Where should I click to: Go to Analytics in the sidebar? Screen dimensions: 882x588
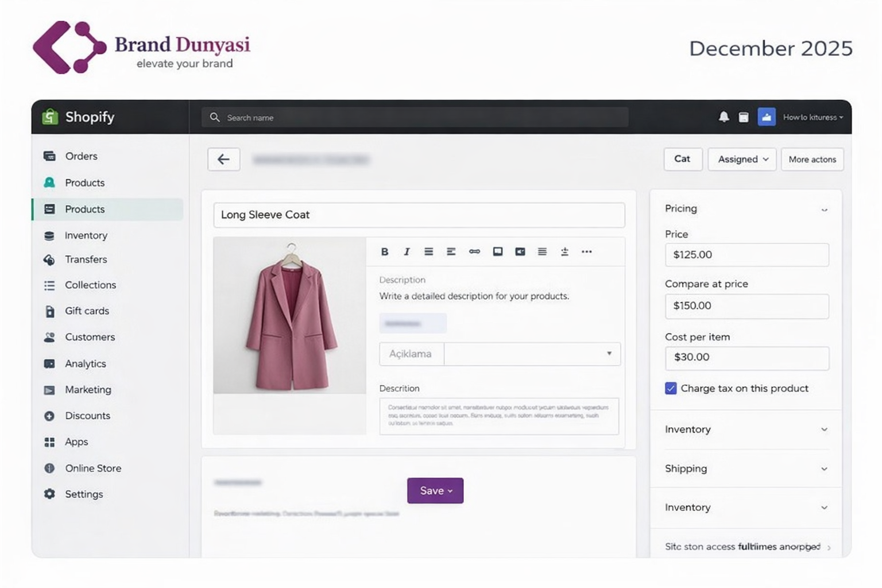(x=85, y=363)
